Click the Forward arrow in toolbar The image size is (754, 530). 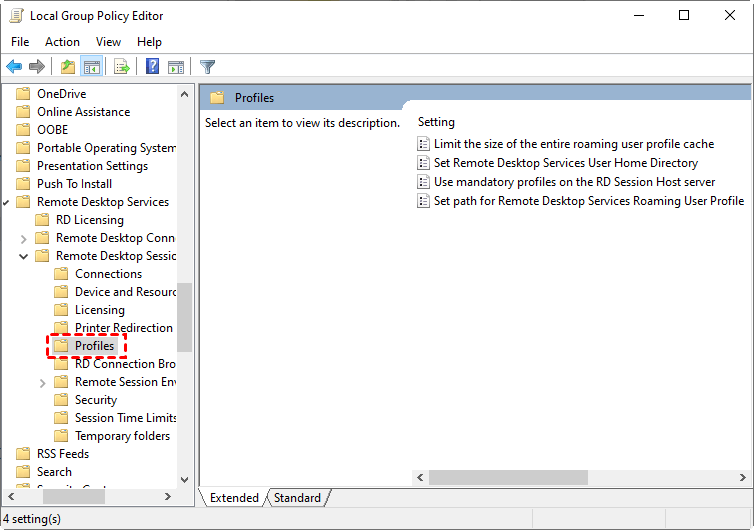click(37, 67)
